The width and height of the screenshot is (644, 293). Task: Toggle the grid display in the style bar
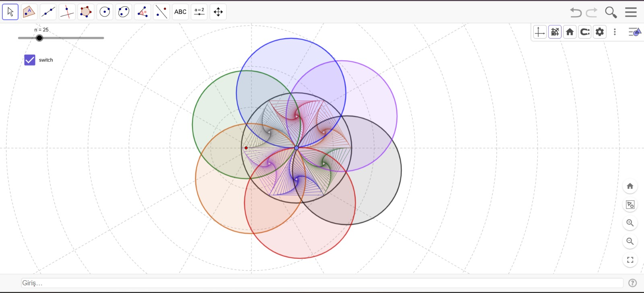click(555, 32)
